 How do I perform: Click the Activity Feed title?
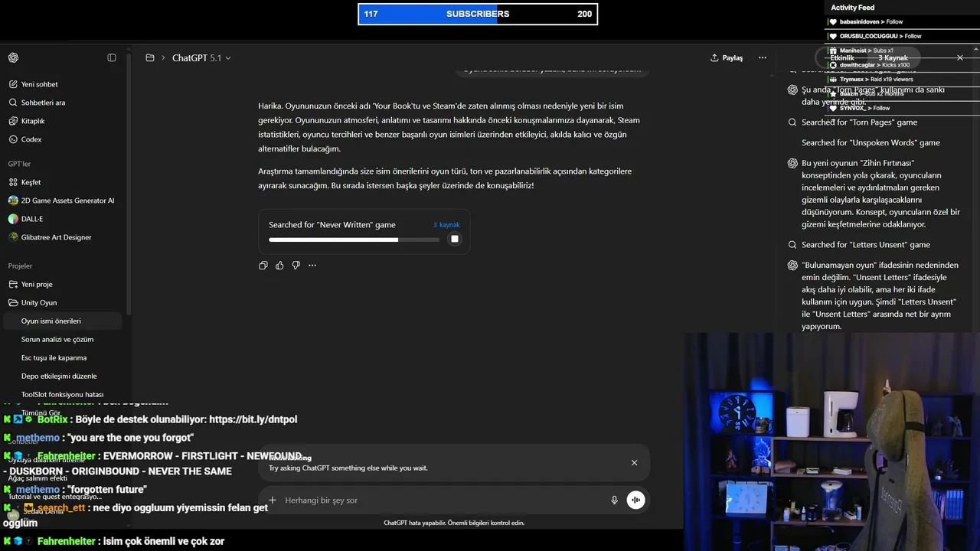tap(853, 8)
